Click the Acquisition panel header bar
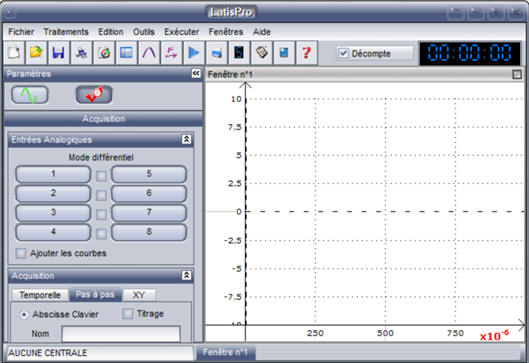The width and height of the screenshot is (529, 363). [103, 119]
